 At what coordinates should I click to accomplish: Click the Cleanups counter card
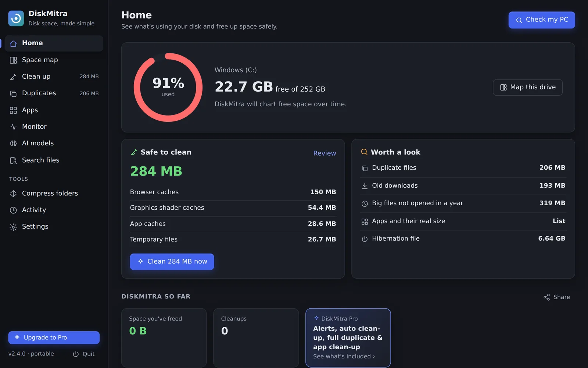256,338
